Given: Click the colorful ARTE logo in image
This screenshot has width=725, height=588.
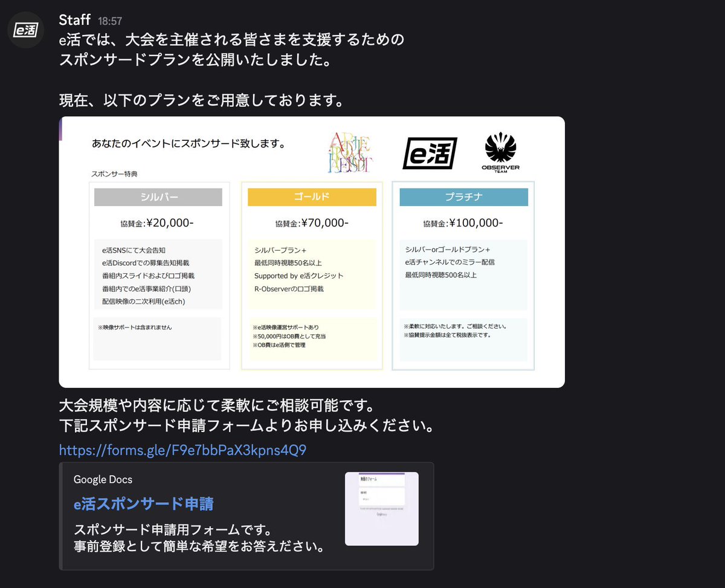Looking at the screenshot, I should pos(350,153).
